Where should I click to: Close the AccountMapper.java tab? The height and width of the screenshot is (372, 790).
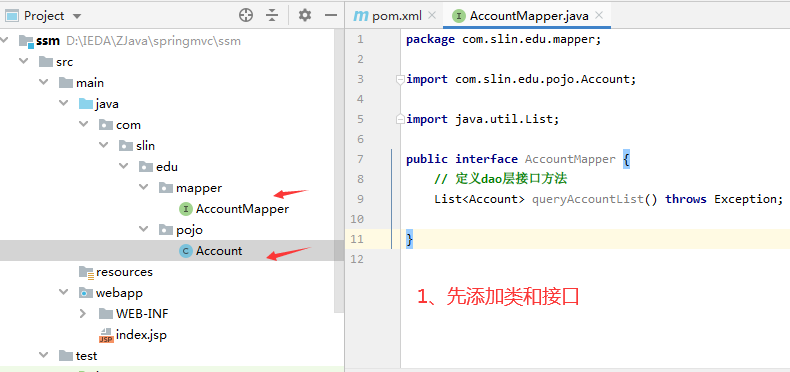(599, 16)
